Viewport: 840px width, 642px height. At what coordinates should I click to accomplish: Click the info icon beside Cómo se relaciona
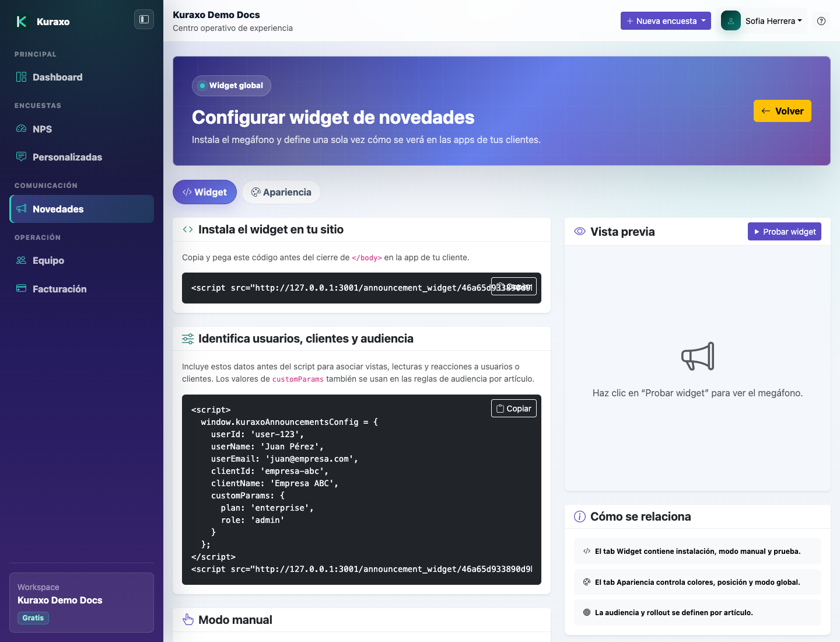coord(580,517)
